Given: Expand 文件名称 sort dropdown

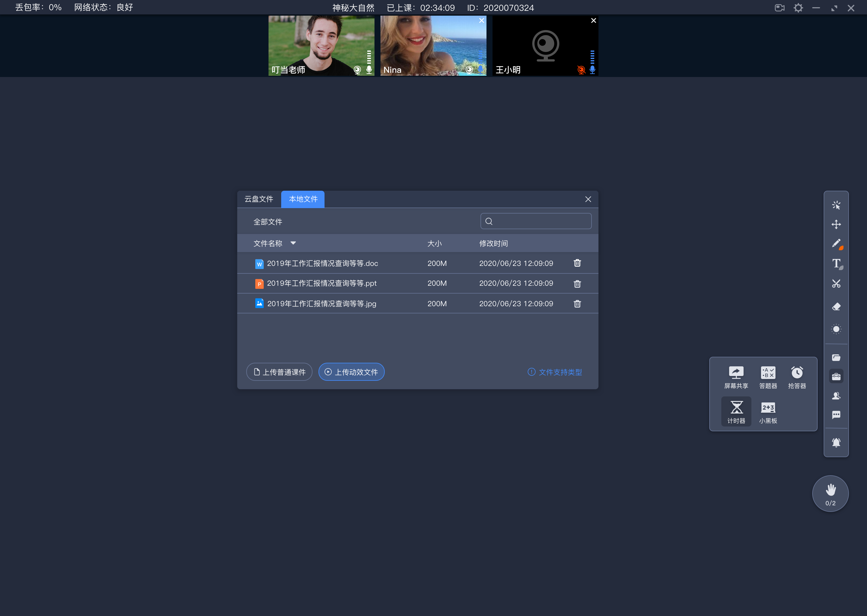Looking at the screenshot, I should [x=294, y=243].
